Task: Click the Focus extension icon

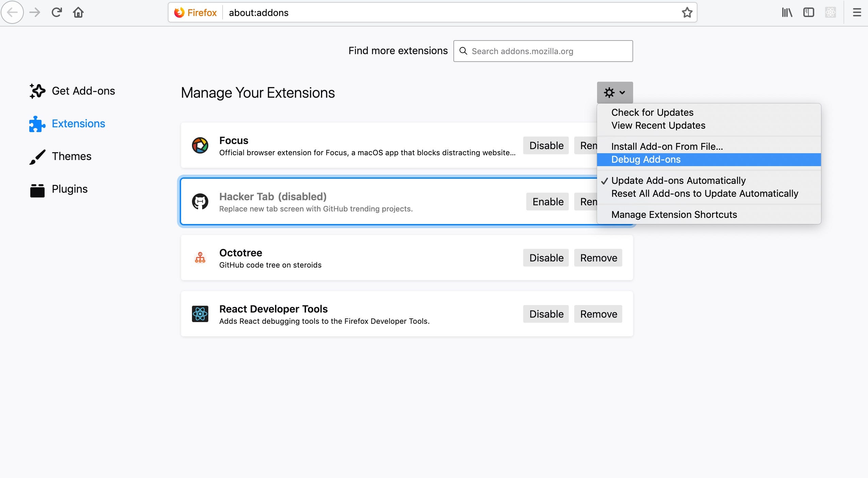Action: pos(200,145)
